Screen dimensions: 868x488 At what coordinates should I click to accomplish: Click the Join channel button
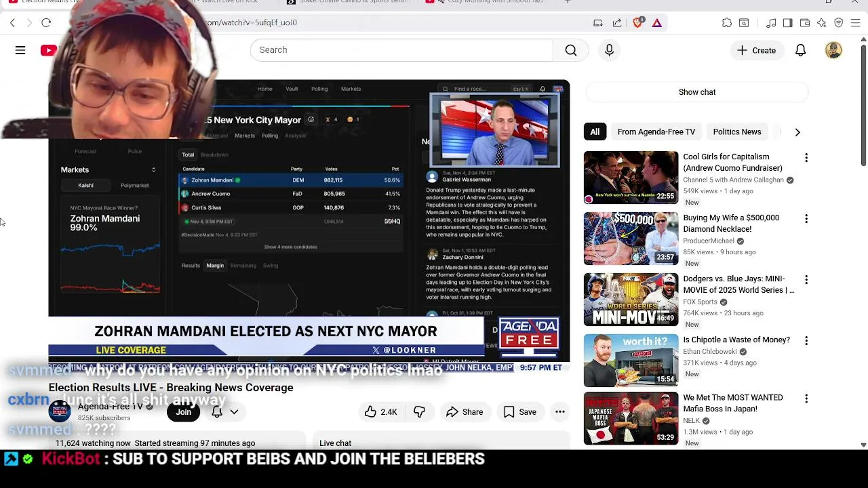point(184,412)
